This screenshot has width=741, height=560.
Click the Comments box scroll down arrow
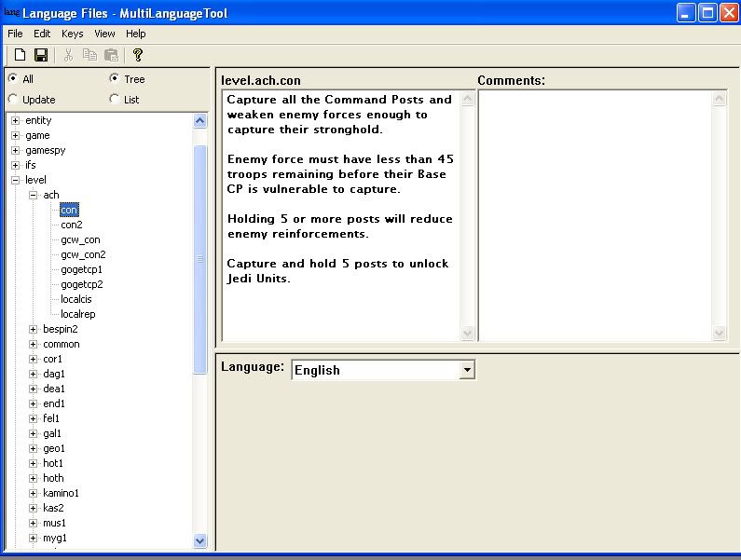pyautogui.click(x=719, y=333)
